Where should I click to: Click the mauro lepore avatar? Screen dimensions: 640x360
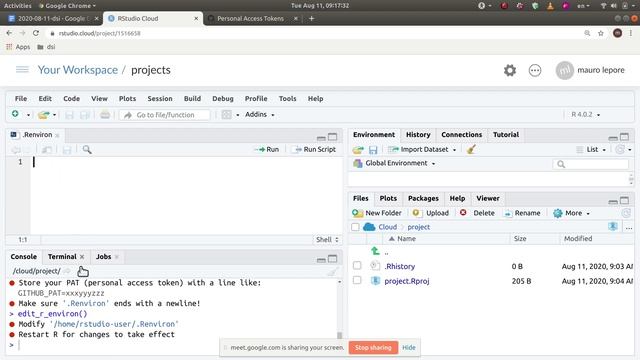(x=564, y=70)
